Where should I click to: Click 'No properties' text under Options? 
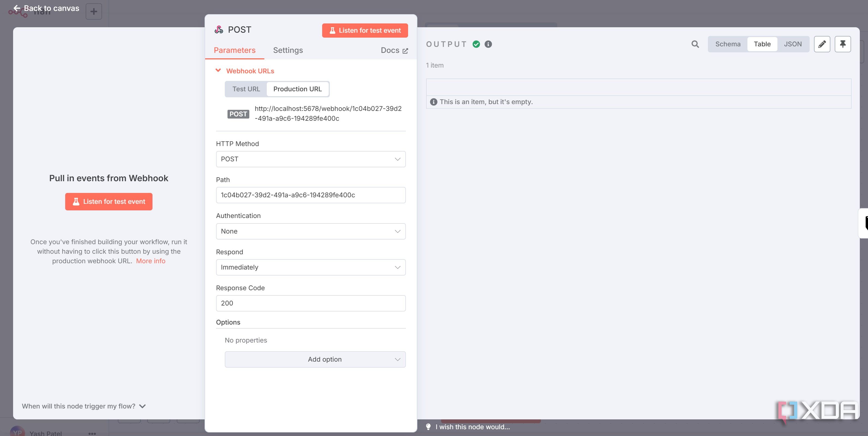click(246, 340)
